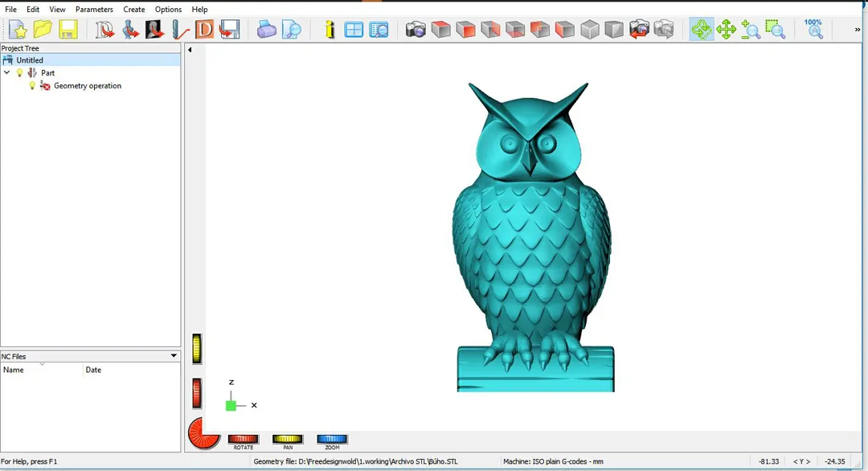The height and width of the screenshot is (471, 868).
Task: Open the File menu
Action: pyautogui.click(x=10, y=10)
